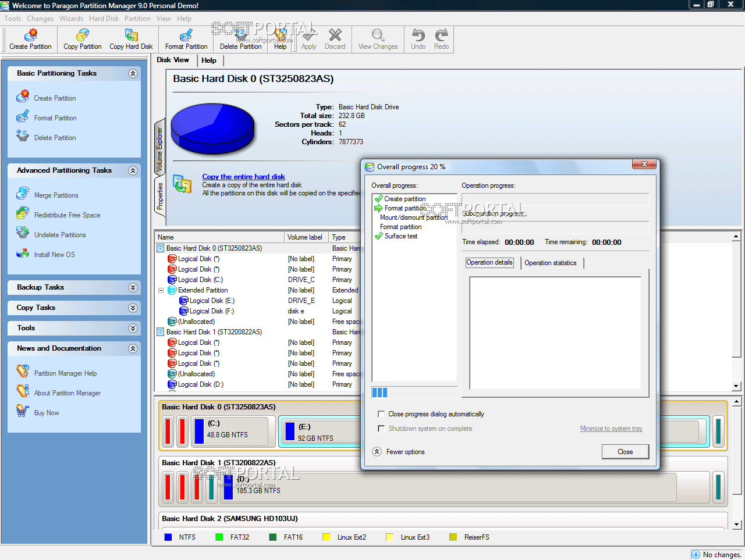Click Fewer options expander in progress dialog

[377, 452]
